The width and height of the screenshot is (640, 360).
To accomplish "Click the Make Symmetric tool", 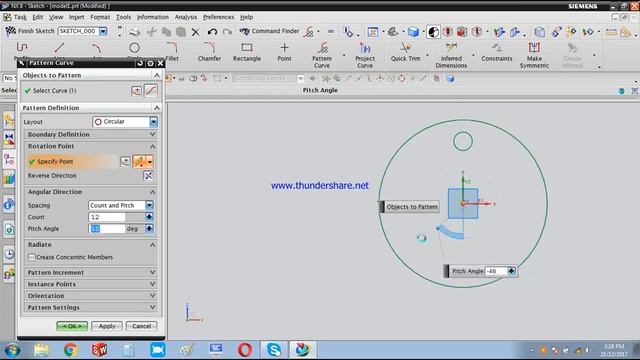I will pos(534,55).
